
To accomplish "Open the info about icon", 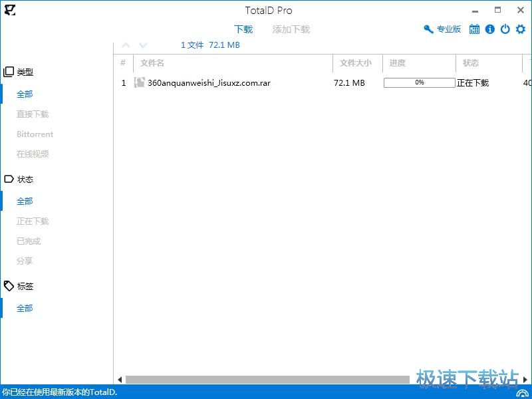I will pyautogui.click(x=489, y=29).
